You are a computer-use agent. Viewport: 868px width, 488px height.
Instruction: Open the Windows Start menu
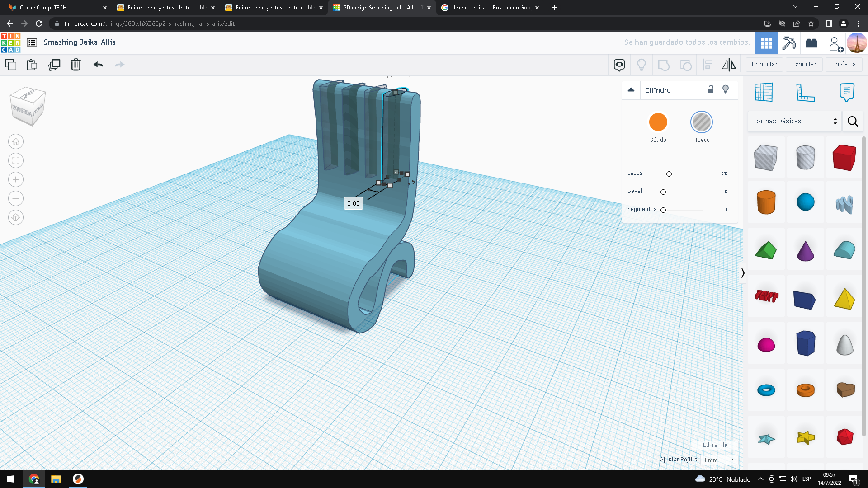11,479
